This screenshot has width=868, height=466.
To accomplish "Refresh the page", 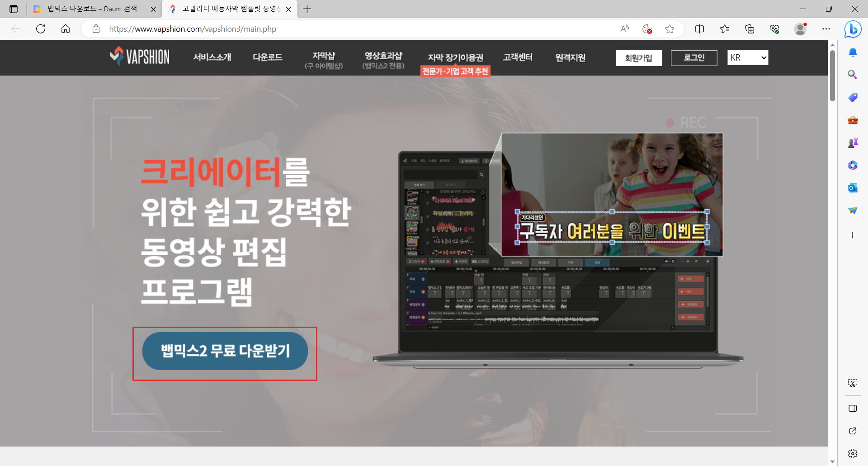I will (x=41, y=29).
